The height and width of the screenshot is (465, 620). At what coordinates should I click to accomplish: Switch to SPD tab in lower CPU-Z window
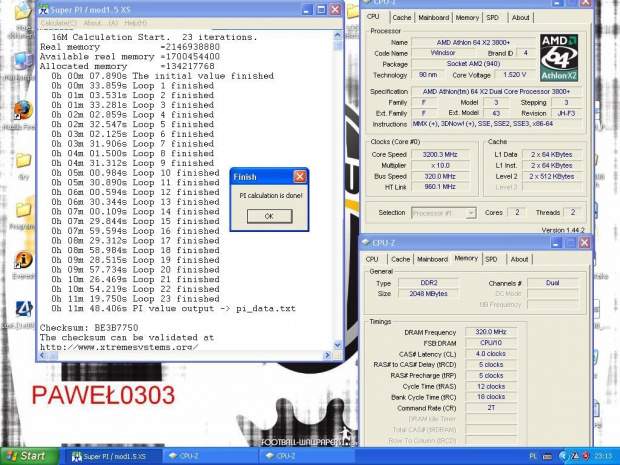[x=491, y=259]
